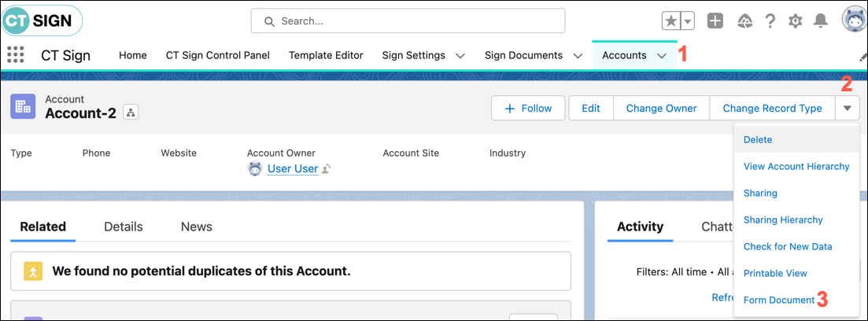Expand the Sign Settings chevron
The width and height of the screenshot is (868, 321).
click(x=460, y=56)
